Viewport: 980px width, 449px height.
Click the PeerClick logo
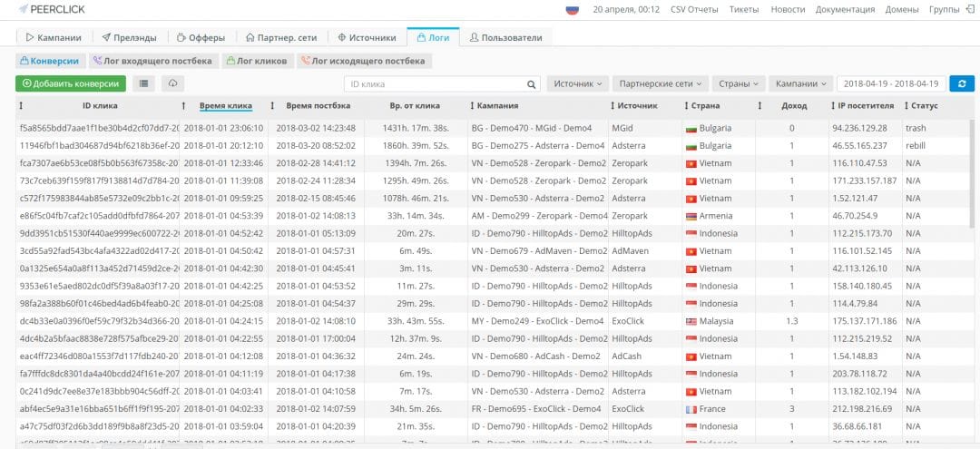pos(52,9)
